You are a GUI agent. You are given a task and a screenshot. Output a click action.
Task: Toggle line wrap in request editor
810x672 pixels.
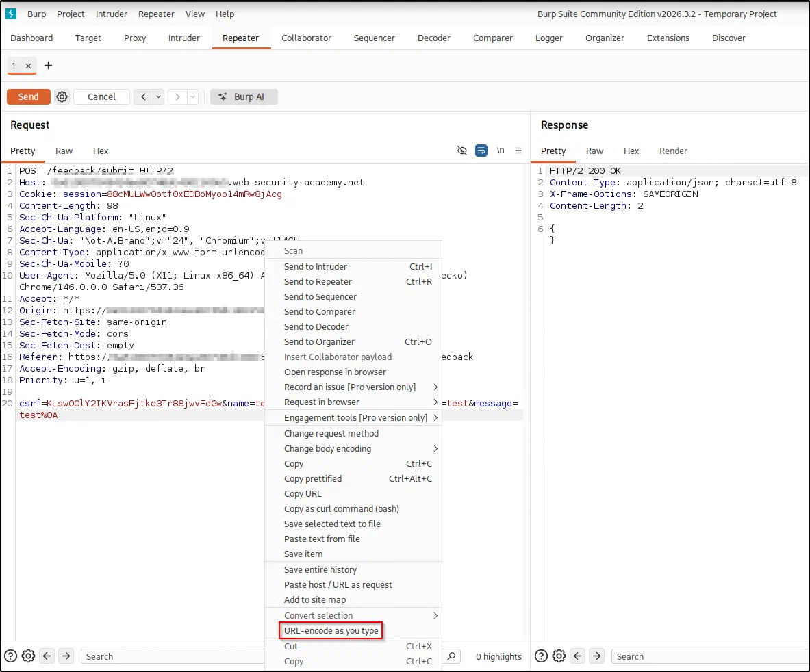point(481,151)
